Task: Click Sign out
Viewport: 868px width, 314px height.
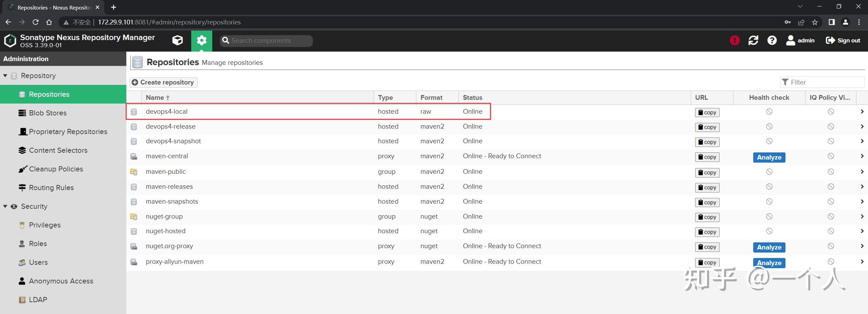Action: tap(843, 41)
